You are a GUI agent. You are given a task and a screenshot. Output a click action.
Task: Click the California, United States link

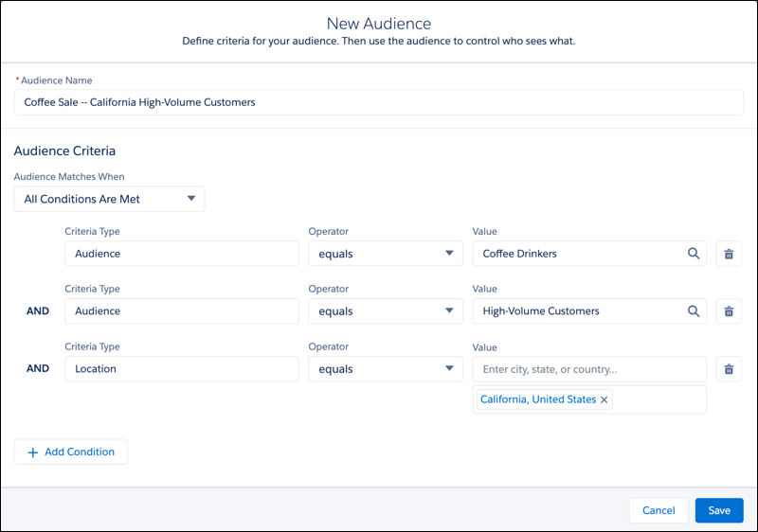(538, 399)
